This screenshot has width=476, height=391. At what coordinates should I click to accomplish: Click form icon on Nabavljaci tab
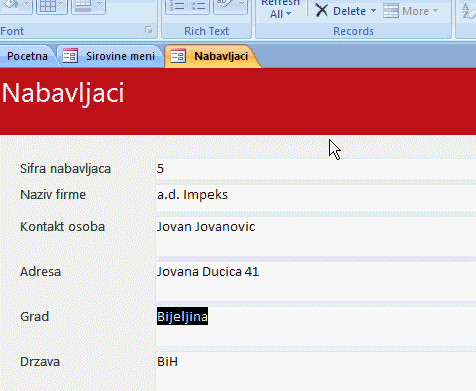178,56
